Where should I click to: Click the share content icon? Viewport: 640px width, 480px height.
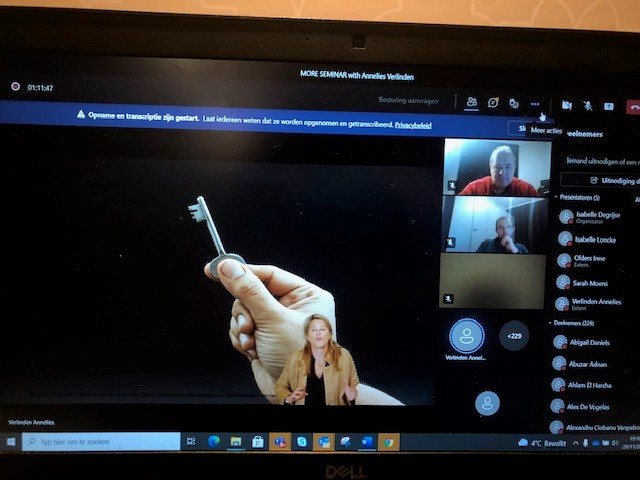click(609, 106)
